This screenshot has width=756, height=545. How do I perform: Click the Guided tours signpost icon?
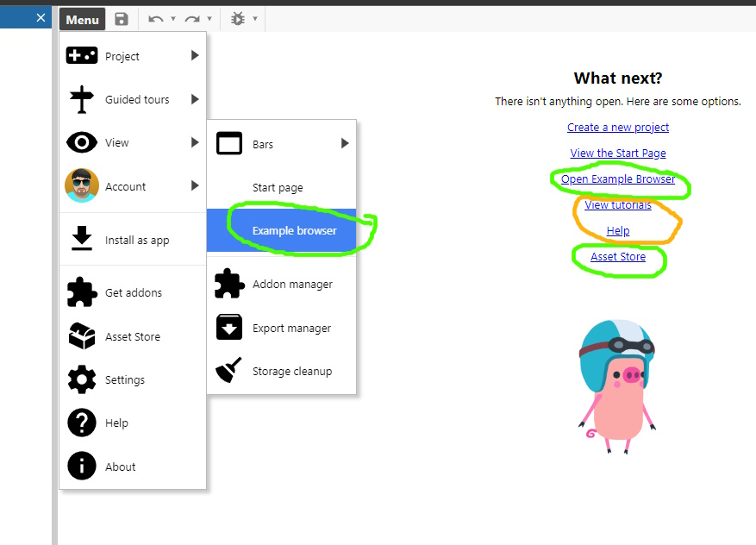coord(82,99)
